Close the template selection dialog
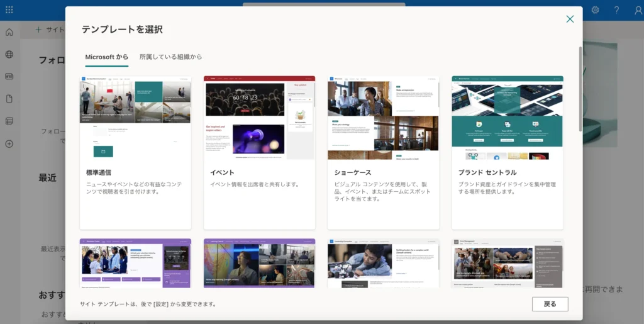644x324 pixels. pyautogui.click(x=570, y=19)
